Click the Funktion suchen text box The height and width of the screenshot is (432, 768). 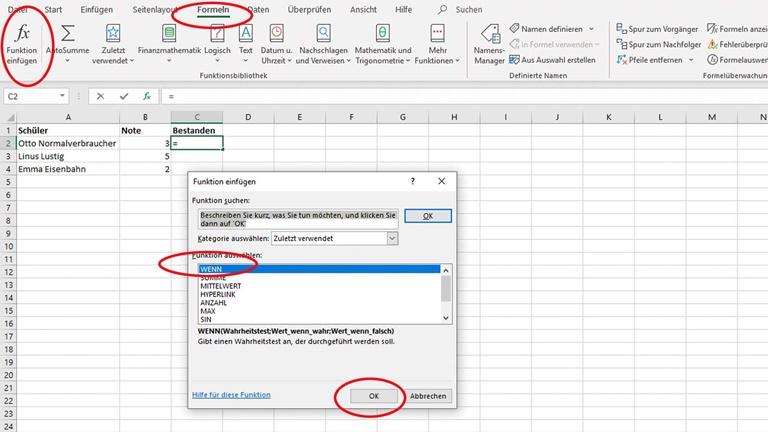click(298, 219)
